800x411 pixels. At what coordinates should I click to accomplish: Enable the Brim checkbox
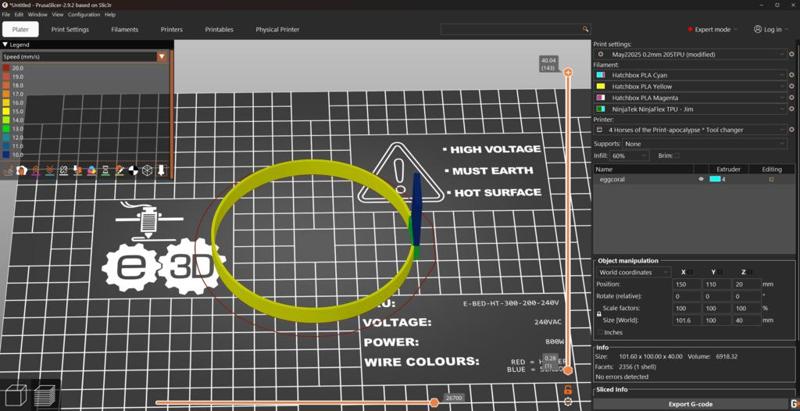[x=677, y=156]
